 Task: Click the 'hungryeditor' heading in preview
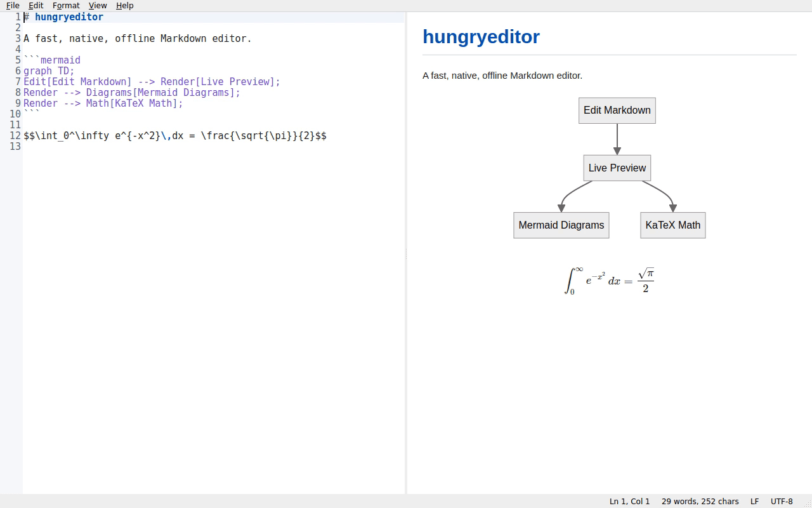click(x=481, y=37)
